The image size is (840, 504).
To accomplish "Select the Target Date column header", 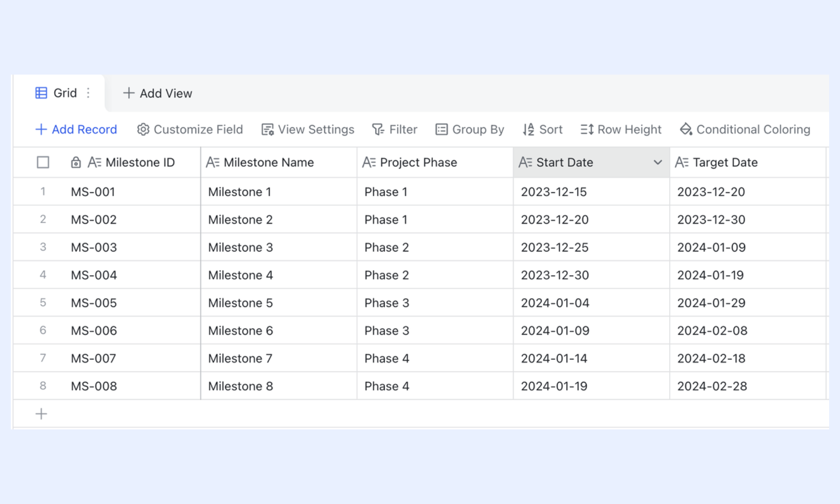I will pos(748,162).
